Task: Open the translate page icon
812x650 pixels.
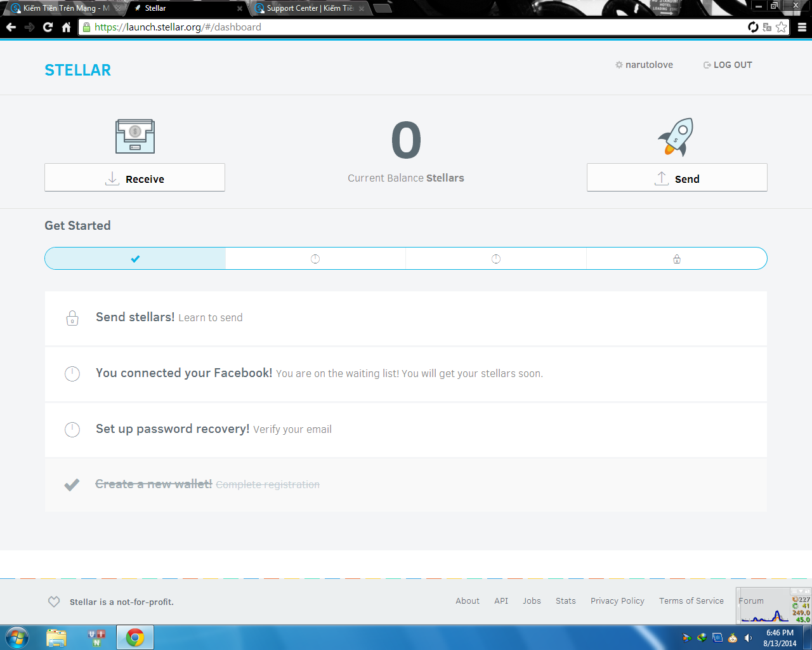Action: pyautogui.click(x=767, y=27)
